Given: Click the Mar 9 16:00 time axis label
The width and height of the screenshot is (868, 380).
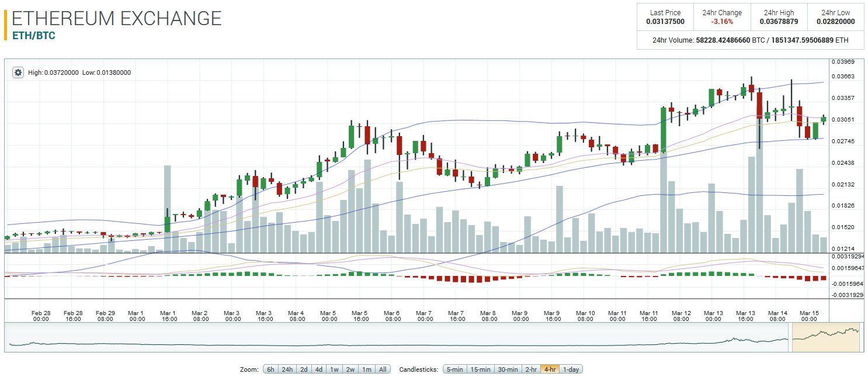Looking at the screenshot, I should [x=553, y=316].
